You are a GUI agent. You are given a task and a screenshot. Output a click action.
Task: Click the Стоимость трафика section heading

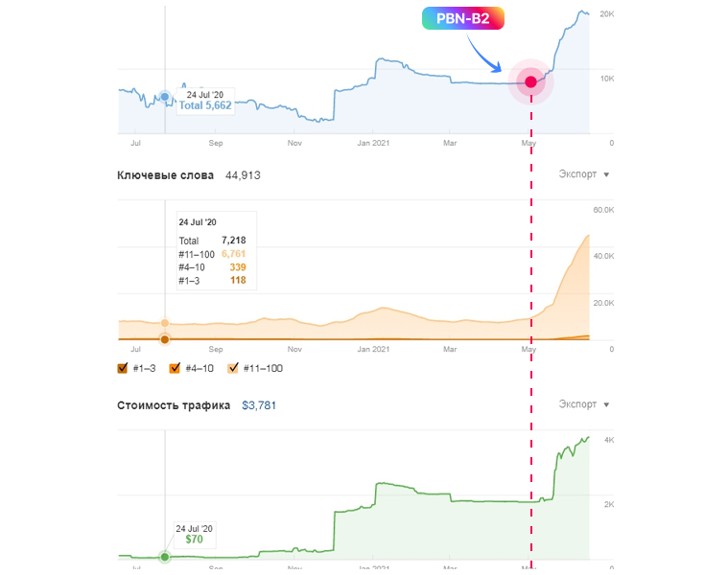click(174, 405)
